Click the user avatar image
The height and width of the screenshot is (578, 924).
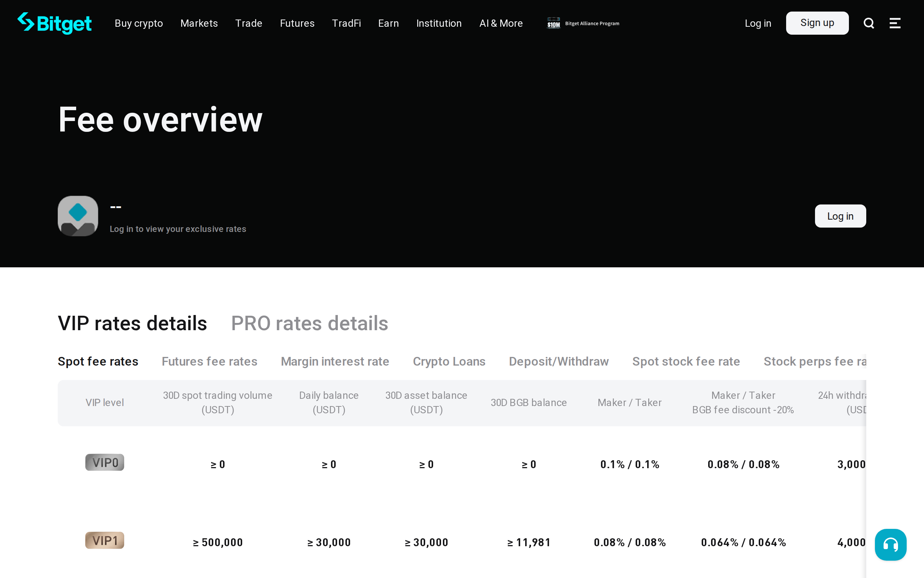point(78,216)
